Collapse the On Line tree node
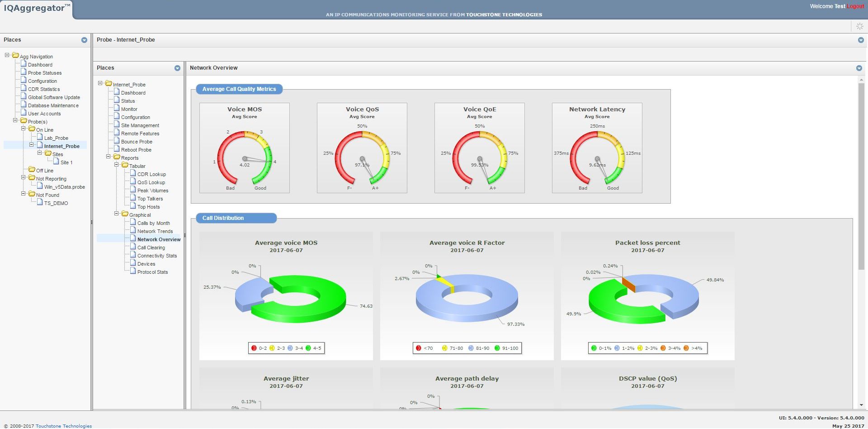The image size is (868, 429). pyautogui.click(x=24, y=129)
